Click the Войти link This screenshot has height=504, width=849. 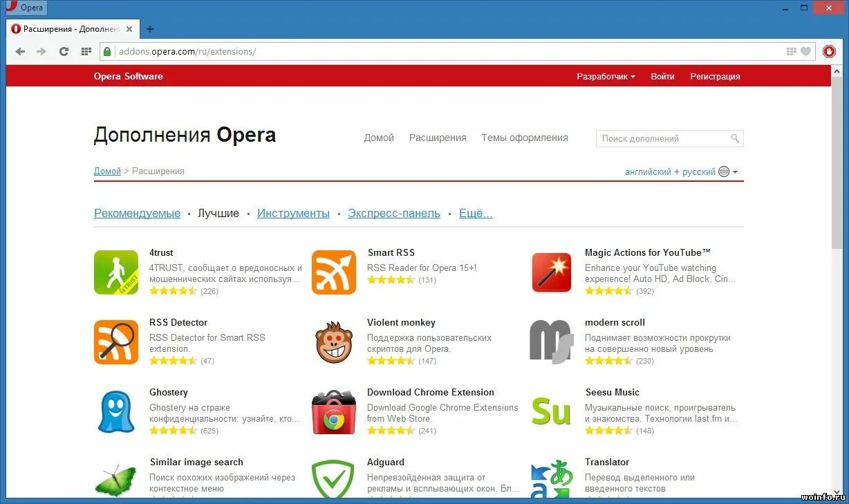click(662, 76)
